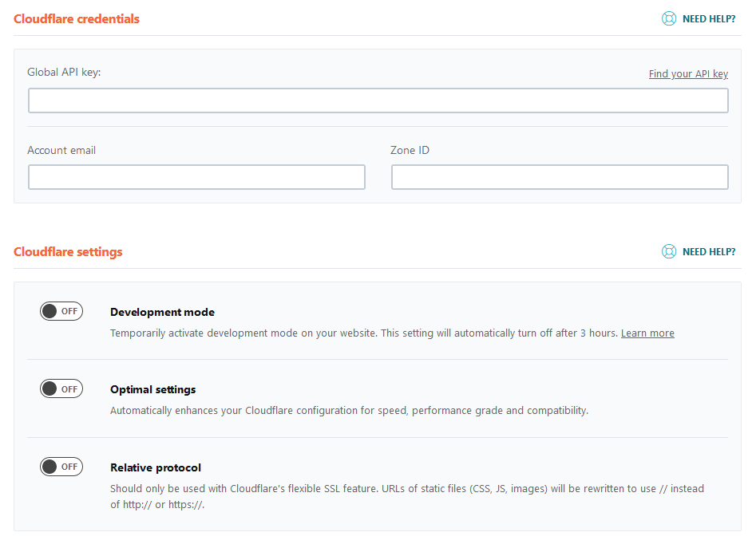Turn on Optimal settings
Screen dimensions: 756x544
[61, 388]
